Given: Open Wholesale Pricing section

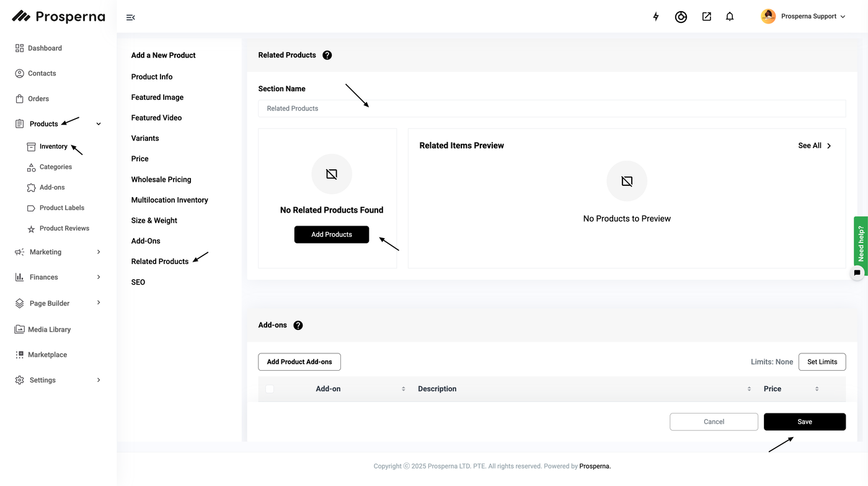Looking at the screenshot, I should click(161, 180).
